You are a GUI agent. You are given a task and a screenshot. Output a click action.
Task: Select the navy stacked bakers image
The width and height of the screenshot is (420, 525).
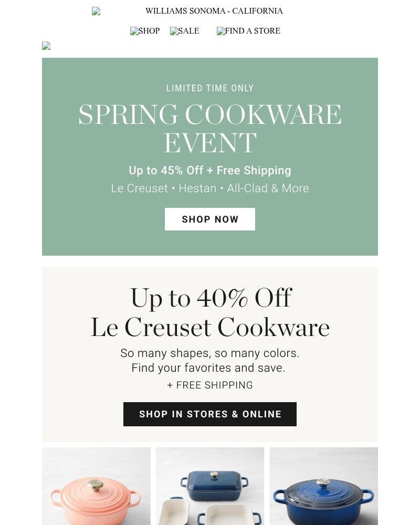pyautogui.click(x=210, y=485)
